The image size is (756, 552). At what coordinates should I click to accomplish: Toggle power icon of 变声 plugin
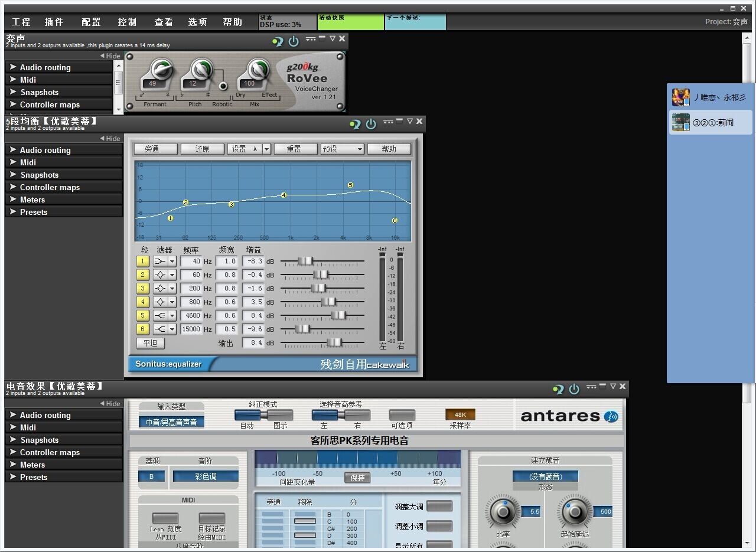click(294, 41)
